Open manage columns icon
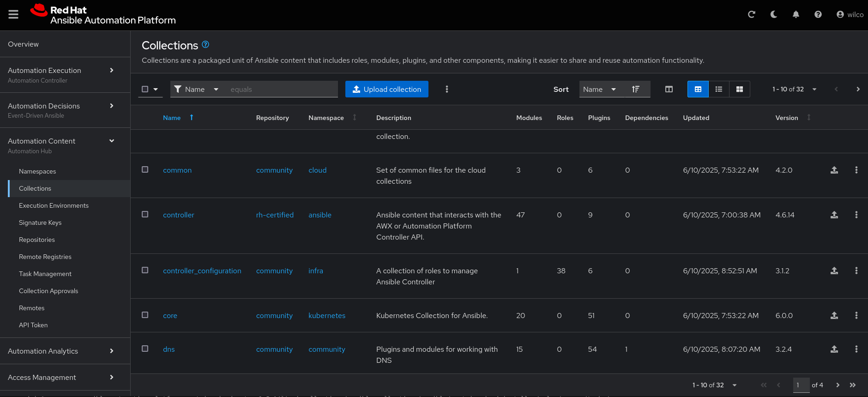This screenshot has width=868, height=397. click(669, 89)
